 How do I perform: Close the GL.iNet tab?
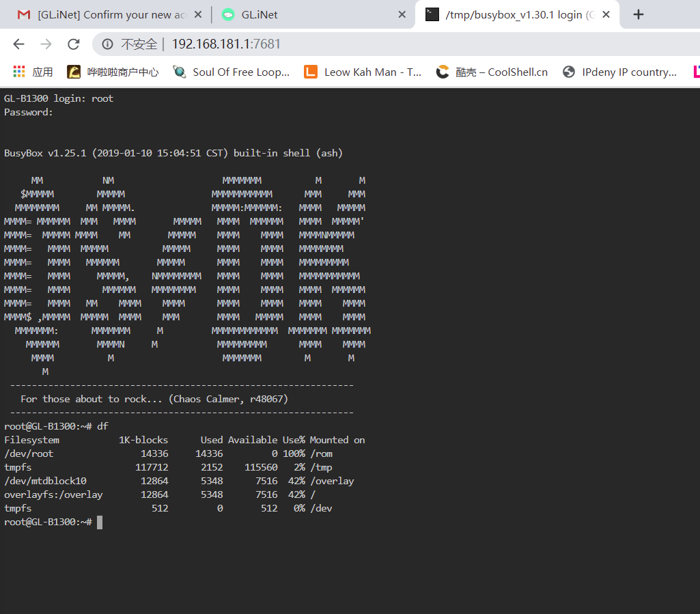point(402,14)
